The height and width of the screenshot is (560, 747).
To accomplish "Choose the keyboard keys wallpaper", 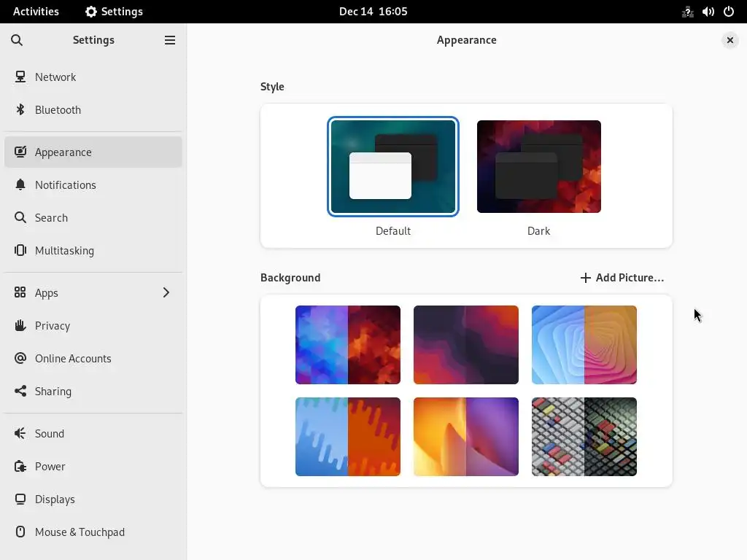I will [x=584, y=437].
